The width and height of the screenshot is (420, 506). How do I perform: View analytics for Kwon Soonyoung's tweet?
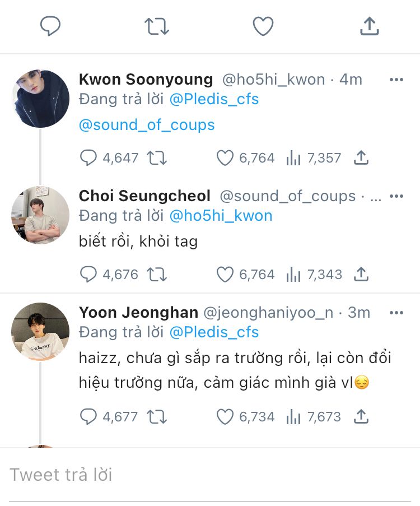click(293, 158)
